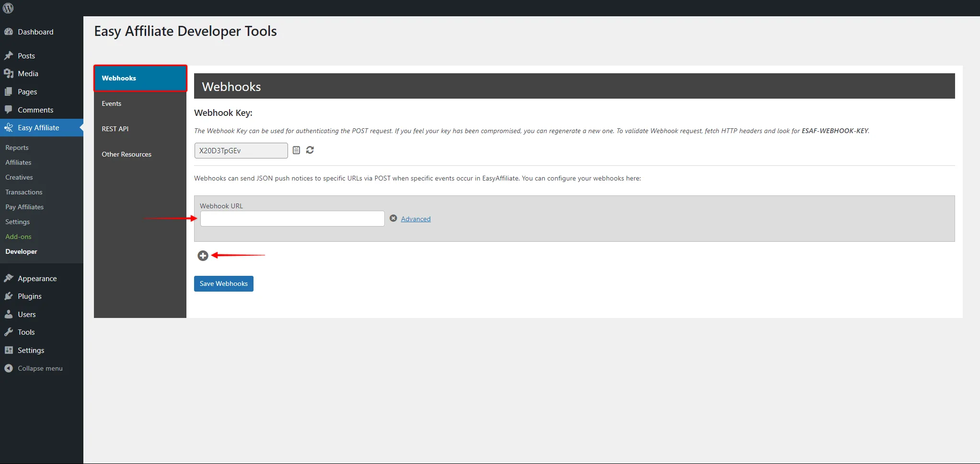980x464 pixels.
Task: Open the Other Resources tab
Action: pyautogui.click(x=140, y=154)
